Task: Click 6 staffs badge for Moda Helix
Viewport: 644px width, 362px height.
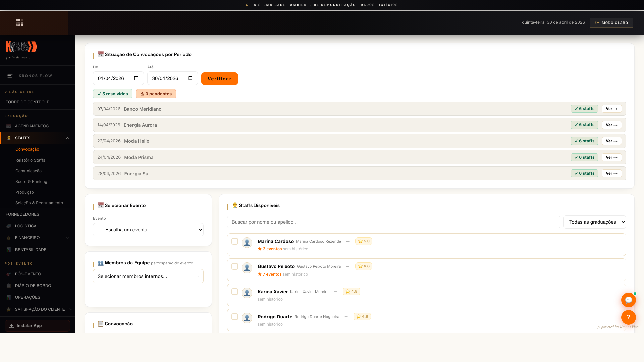Action: 584,141
